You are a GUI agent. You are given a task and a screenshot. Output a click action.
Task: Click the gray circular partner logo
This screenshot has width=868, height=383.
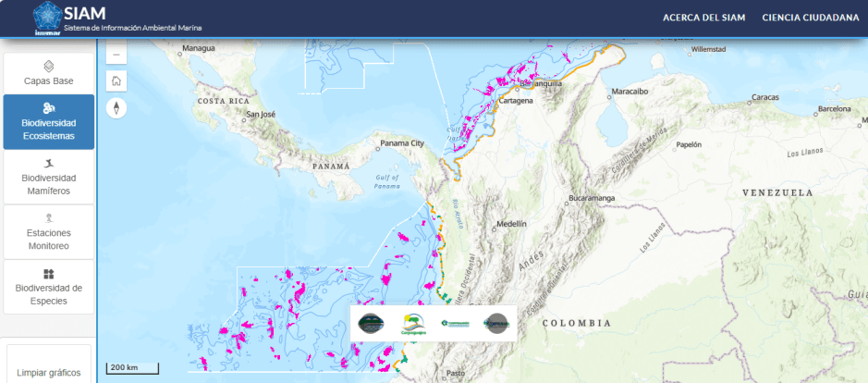coord(496,323)
